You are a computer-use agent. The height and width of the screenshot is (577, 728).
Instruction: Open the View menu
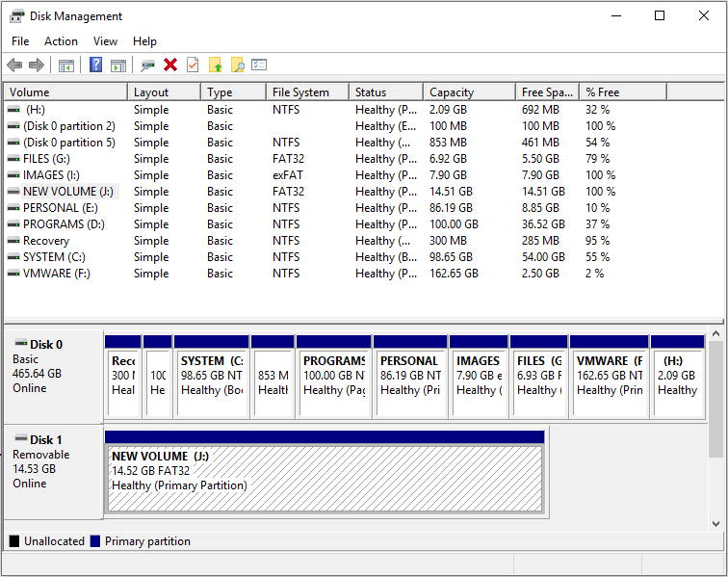click(x=105, y=41)
